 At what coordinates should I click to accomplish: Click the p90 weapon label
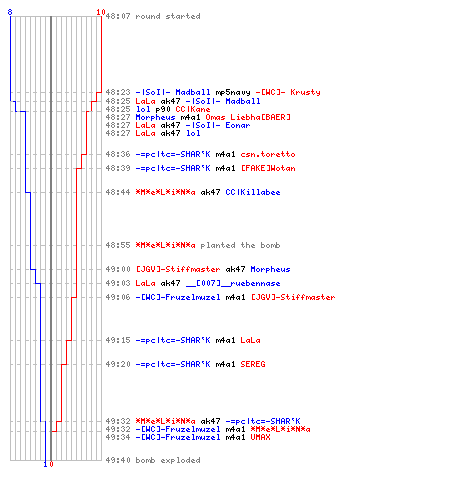point(163,109)
